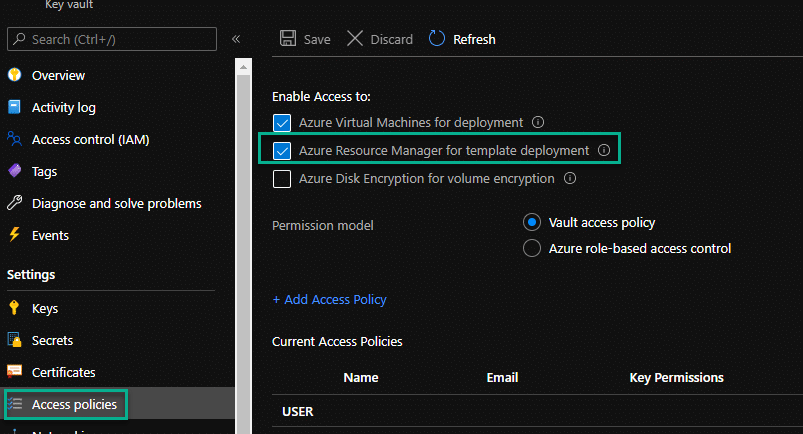
Task: Click the lightning Events icon
Action: point(14,235)
